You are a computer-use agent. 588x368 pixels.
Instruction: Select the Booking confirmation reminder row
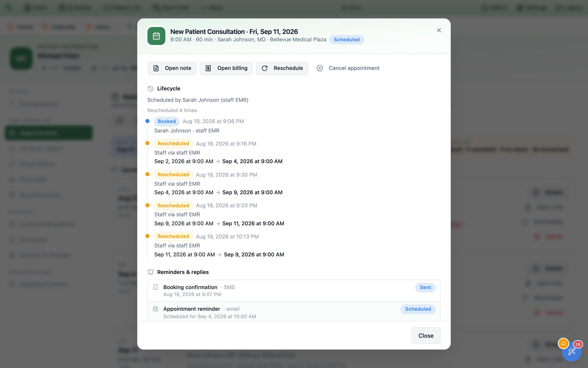pos(294,291)
